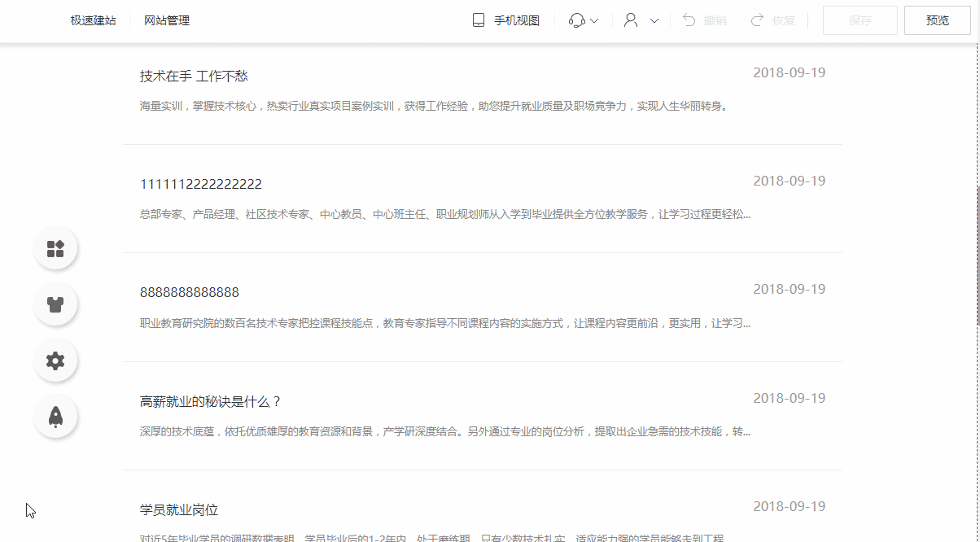Click the mobile phone icon beside 手机视图
980x542 pixels.
(479, 20)
